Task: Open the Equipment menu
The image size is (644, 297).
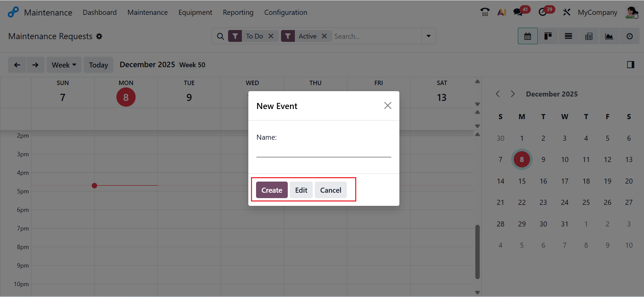Action: pos(195,12)
